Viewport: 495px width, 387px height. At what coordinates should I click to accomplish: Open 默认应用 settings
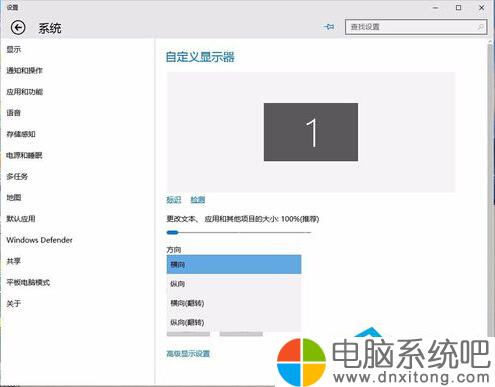coord(21,219)
